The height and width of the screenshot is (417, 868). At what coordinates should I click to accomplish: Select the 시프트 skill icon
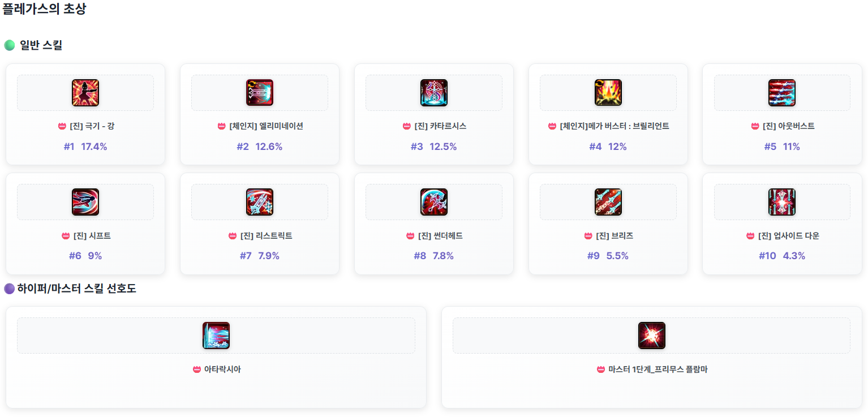[x=85, y=202]
